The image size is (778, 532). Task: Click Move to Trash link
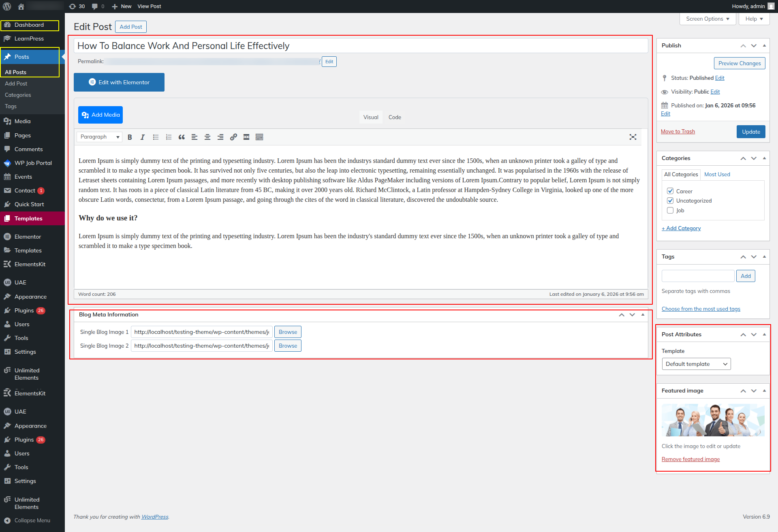678,132
